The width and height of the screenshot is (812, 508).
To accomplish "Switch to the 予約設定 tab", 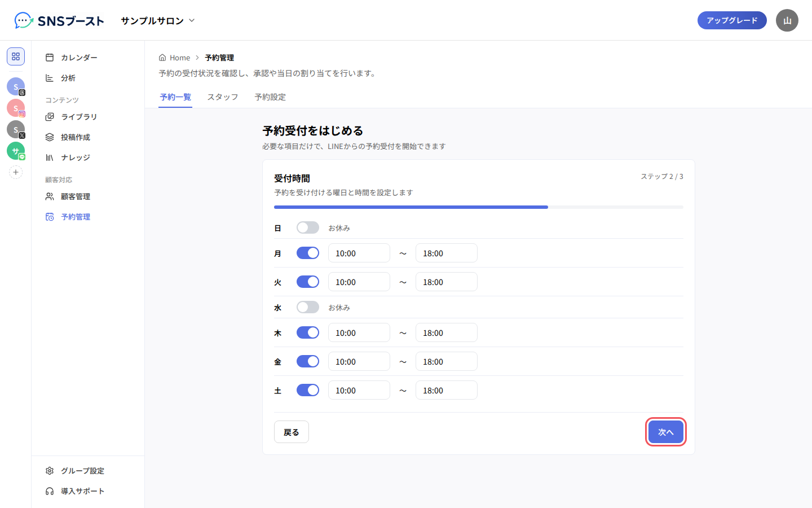I will click(270, 97).
